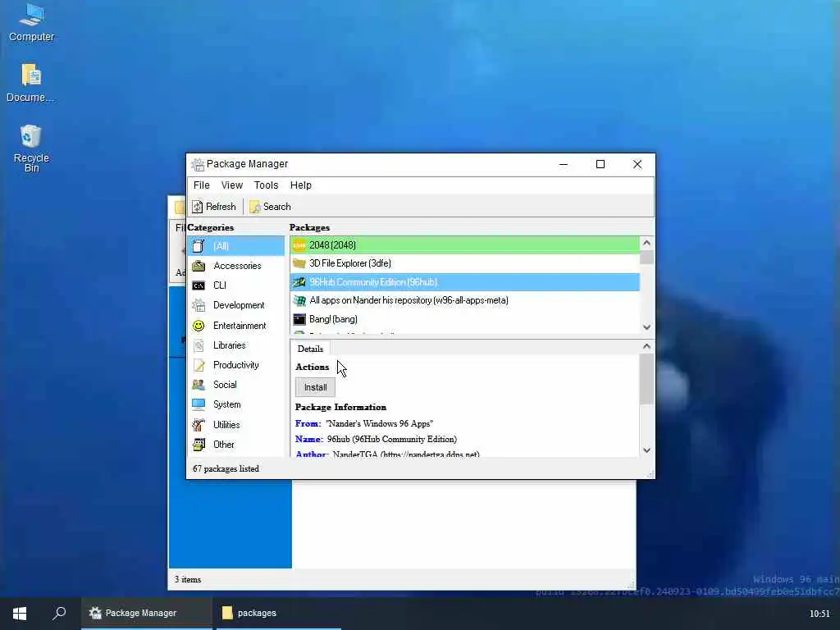Switch to packages taskbar window
The height and width of the screenshot is (630, 840).
(277, 614)
